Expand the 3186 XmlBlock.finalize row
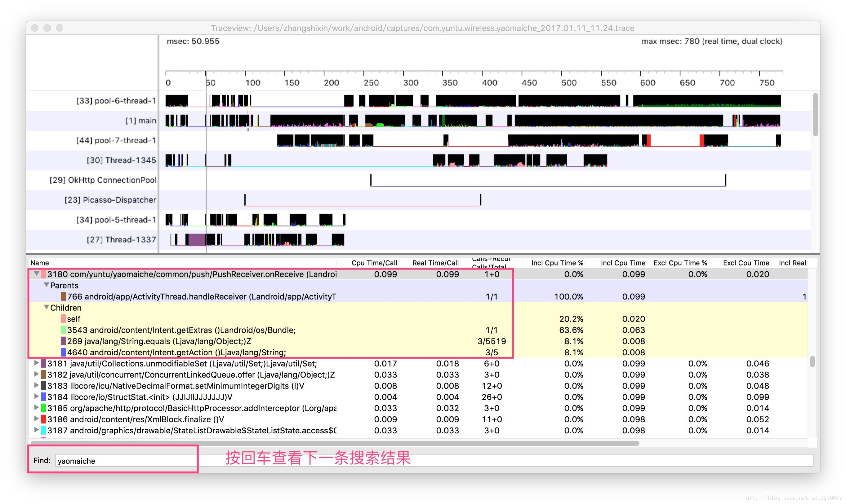Screen dimensions: 846x504 click(36, 419)
